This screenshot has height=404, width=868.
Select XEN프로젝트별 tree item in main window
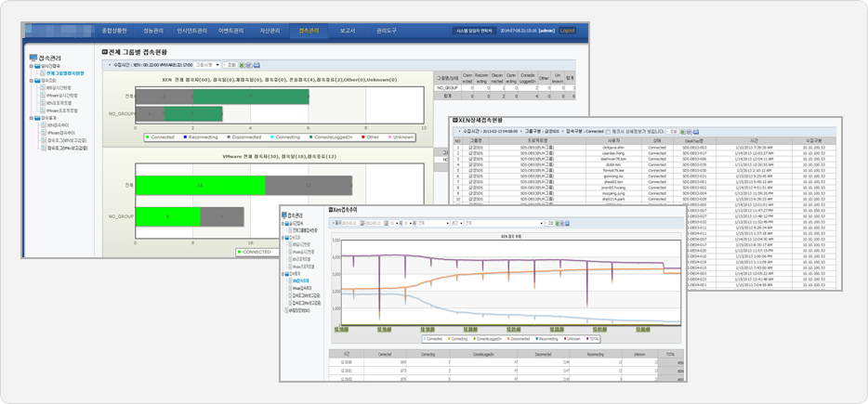pyautogui.click(x=59, y=103)
